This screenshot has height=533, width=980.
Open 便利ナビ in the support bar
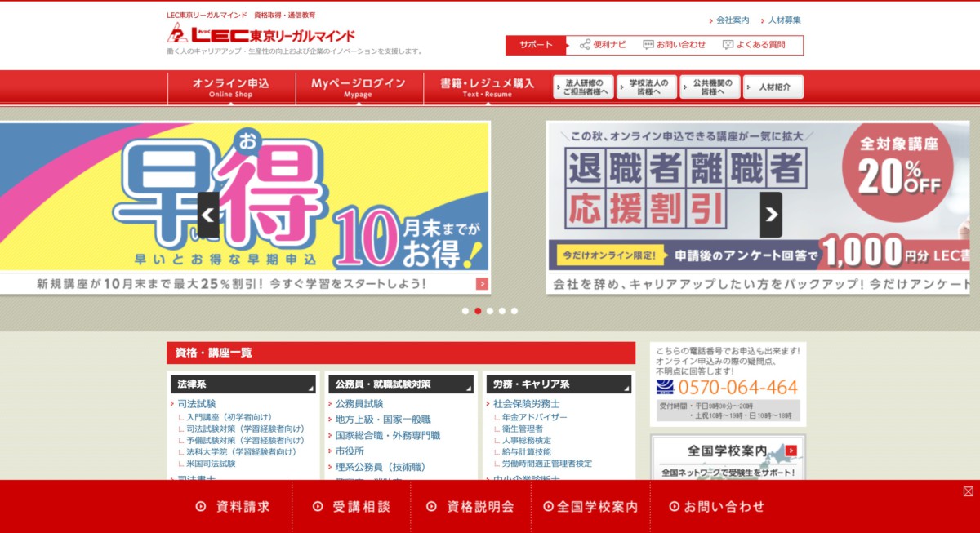click(604, 45)
